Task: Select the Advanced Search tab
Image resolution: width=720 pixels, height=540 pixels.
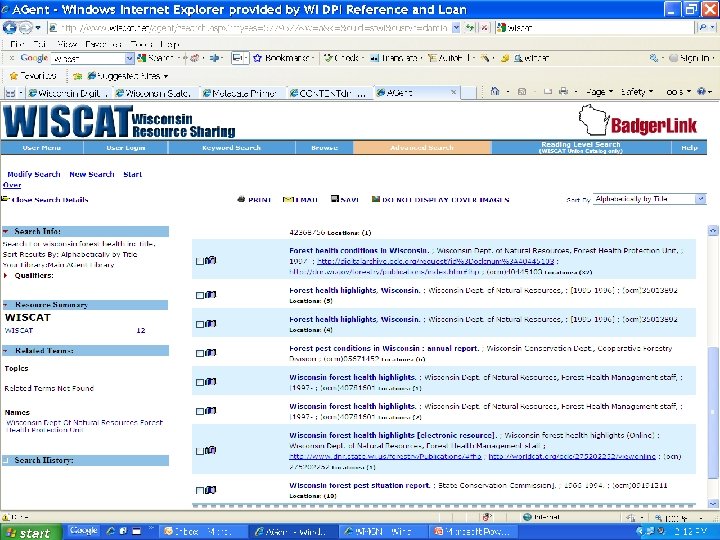Action: [x=422, y=147]
